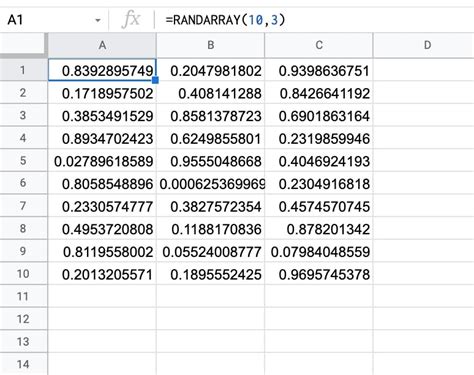Select cell containing 0.2319859946
Screen dimensions: 474x375
pos(319,138)
